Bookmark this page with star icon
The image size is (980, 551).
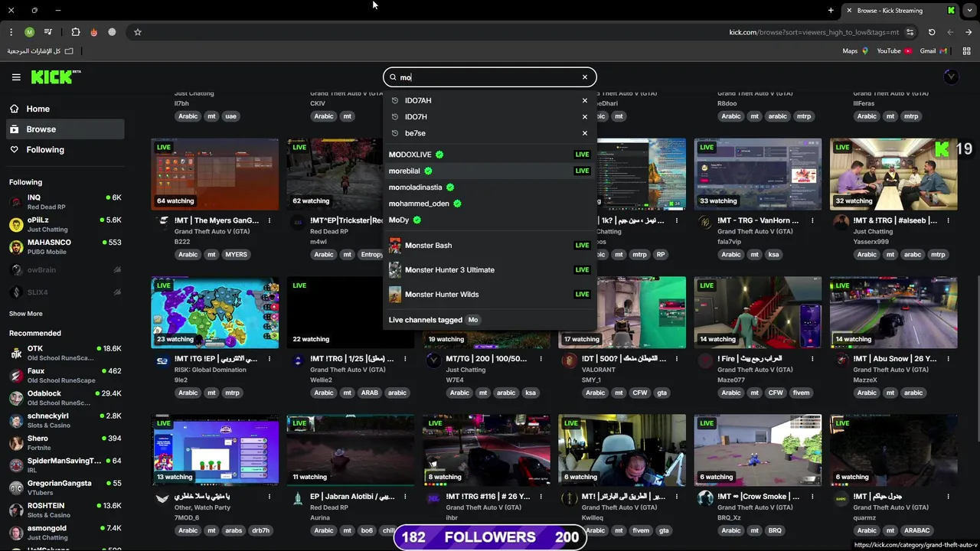point(138,32)
